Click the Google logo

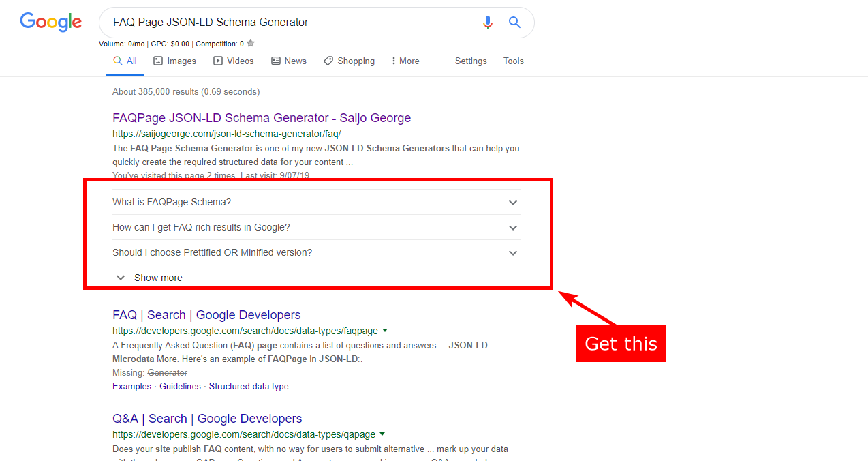coord(50,22)
